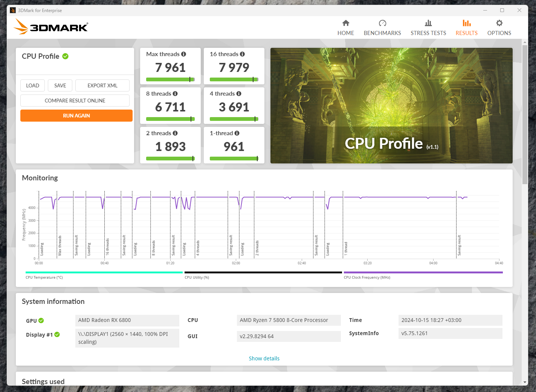Viewport: 536px width, 392px height.
Task: Open the HOME tab
Action: pos(346,28)
